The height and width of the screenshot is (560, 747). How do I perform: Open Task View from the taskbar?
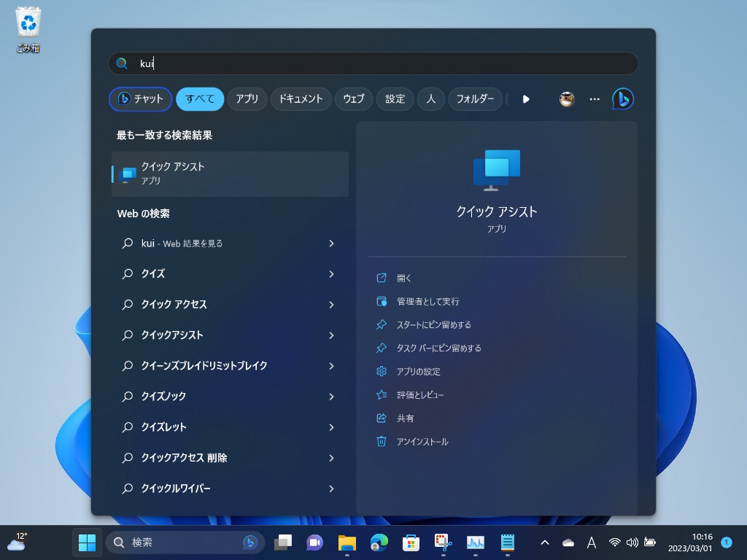click(x=285, y=542)
